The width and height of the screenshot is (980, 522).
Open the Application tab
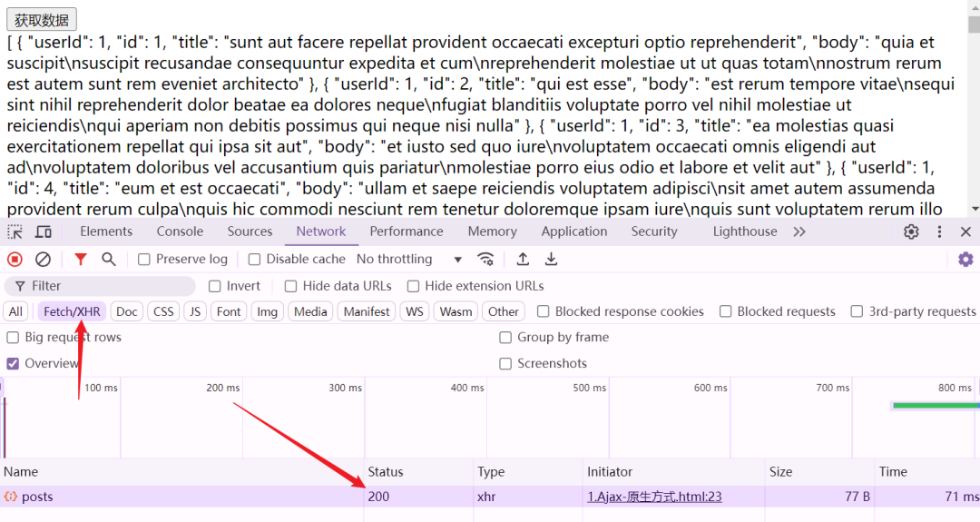pyautogui.click(x=574, y=231)
